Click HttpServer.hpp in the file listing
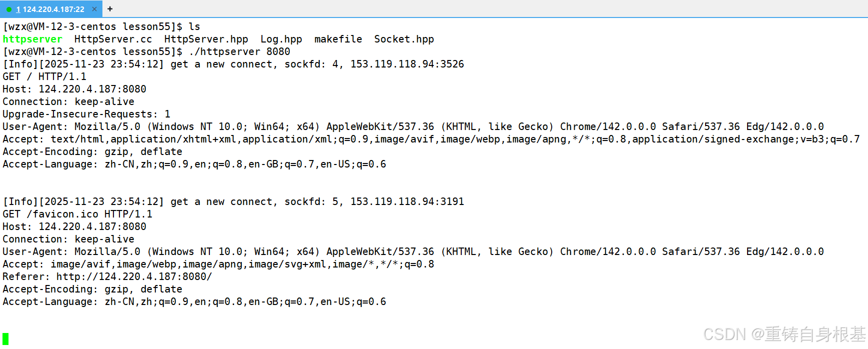 [206, 39]
